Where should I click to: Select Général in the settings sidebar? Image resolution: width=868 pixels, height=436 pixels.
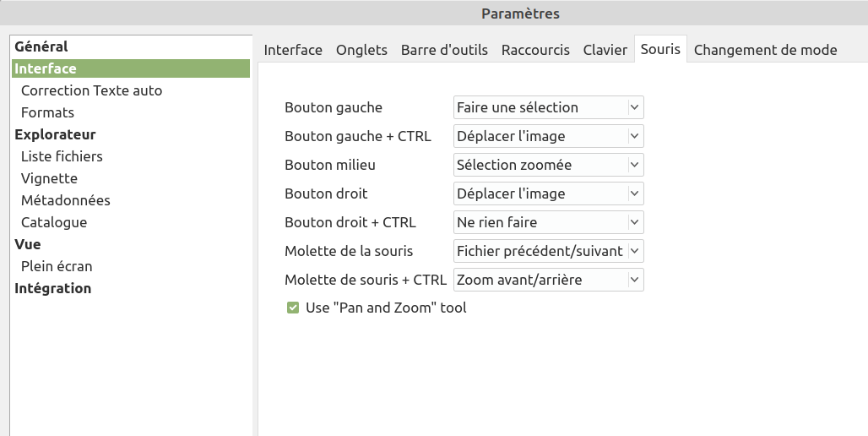coord(41,46)
